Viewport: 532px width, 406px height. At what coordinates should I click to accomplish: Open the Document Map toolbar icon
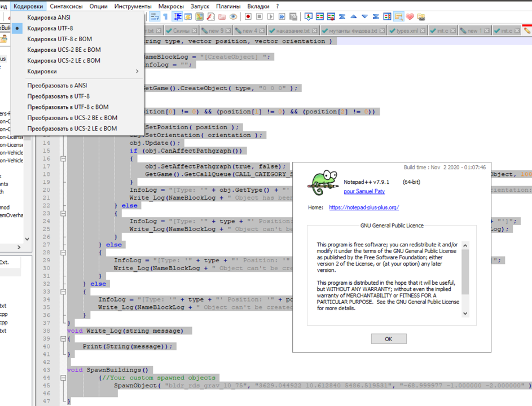point(200,16)
